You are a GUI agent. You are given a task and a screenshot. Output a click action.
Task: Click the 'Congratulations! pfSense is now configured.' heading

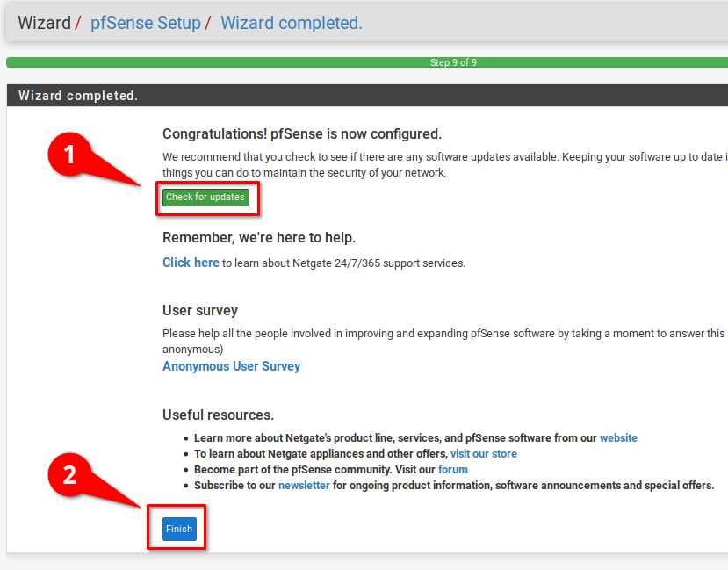coord(301,133)
